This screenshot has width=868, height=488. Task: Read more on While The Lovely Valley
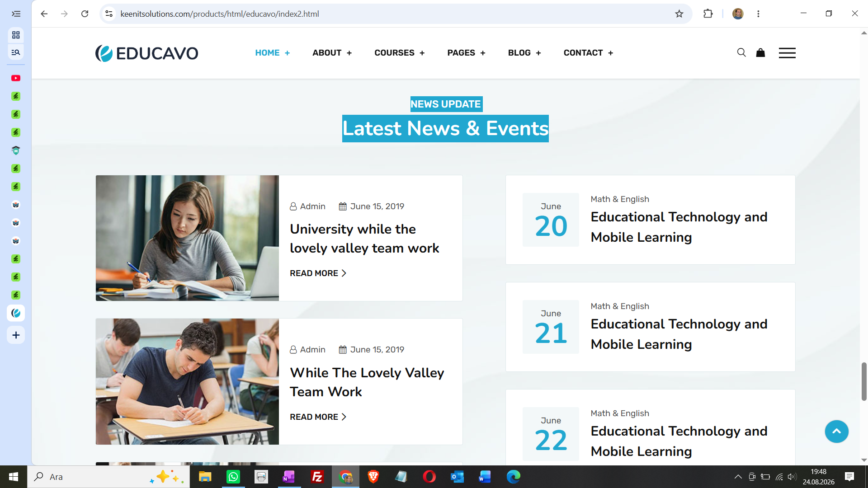[318, 417]
